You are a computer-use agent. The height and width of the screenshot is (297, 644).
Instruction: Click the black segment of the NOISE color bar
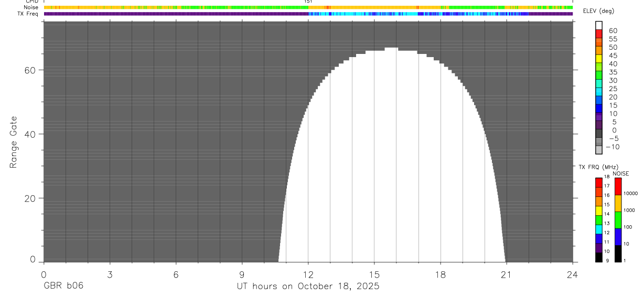[x=618, y=254]
